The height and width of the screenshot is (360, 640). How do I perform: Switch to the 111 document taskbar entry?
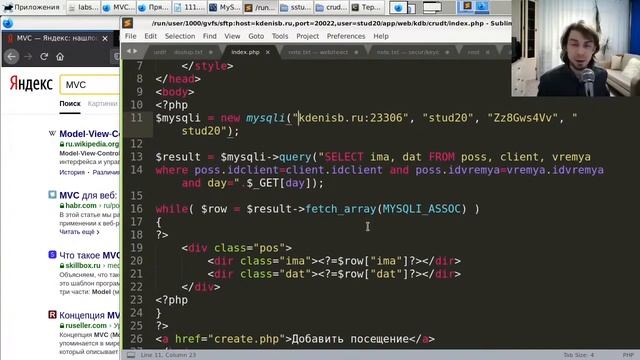click(x=189, y=7)
